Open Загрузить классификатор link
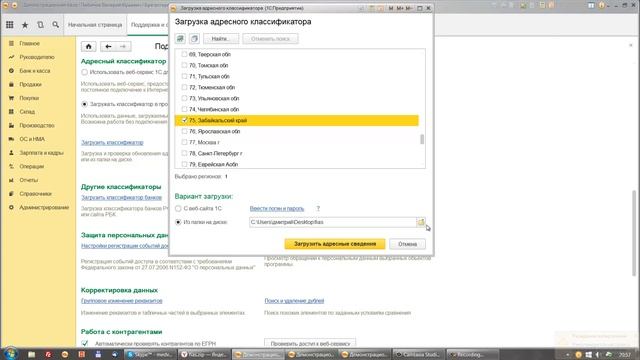Screen dimensions: 640x360 (x=112, y=142)
